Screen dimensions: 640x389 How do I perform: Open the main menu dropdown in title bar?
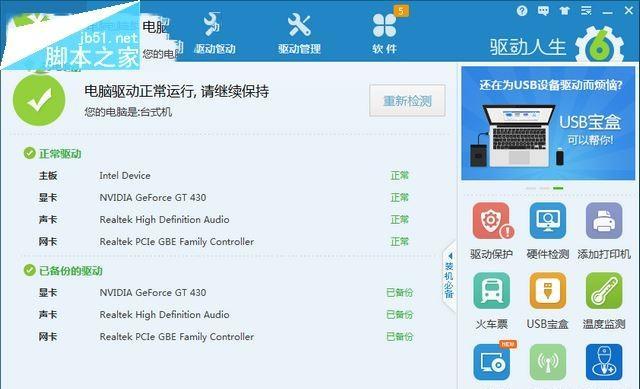point(586,11)
